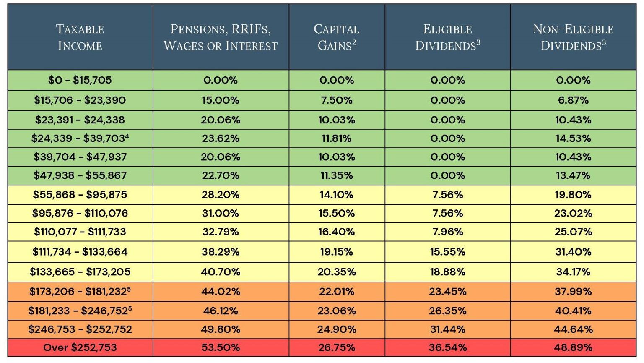Select the Capital Gains column header
This screenshot has height=363, width=644.
pos(337,37)
